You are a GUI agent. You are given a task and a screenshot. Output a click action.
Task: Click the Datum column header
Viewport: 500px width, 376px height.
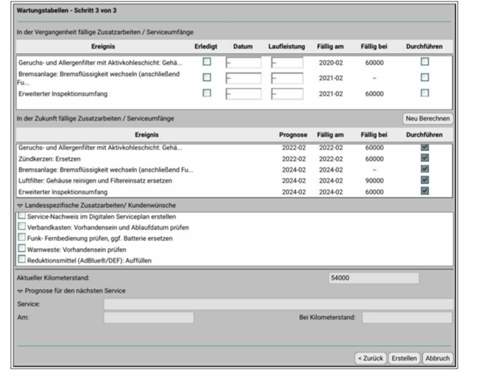tap(243, 47)
